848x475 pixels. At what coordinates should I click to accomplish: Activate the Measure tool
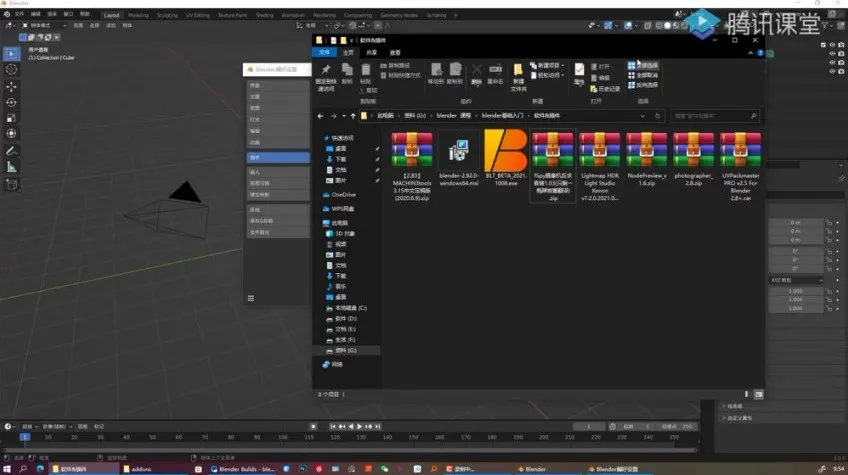pos(11,167)
